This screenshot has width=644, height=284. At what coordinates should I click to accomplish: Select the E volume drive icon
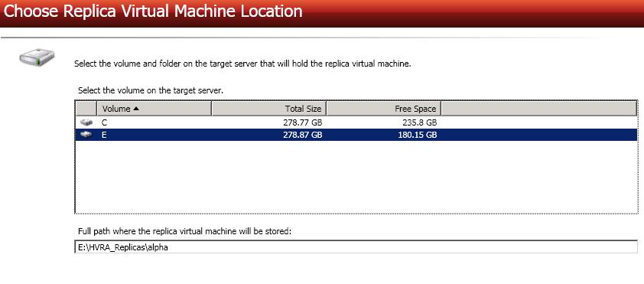pyautogui.click(x=86, y=135)
